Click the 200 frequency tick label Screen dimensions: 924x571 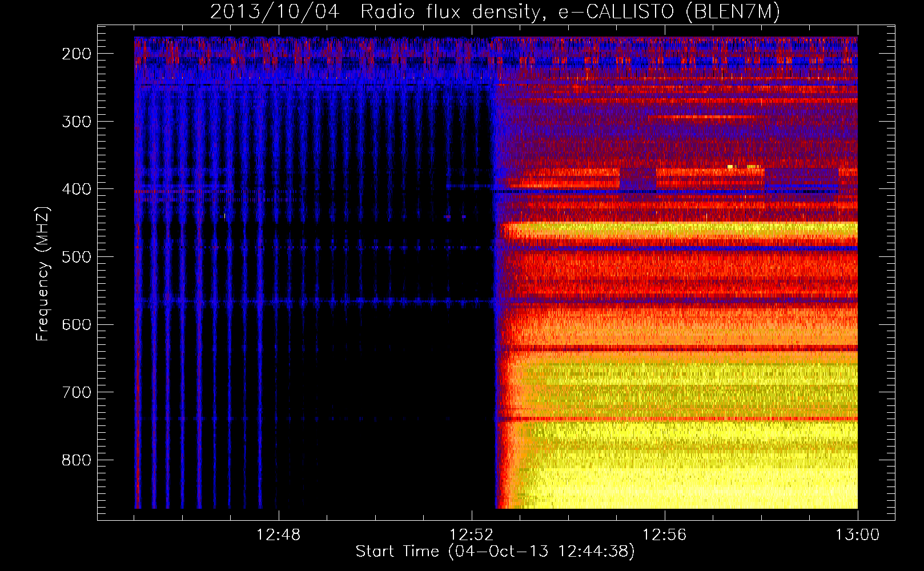pyautogui.click(x=77, y=54)
